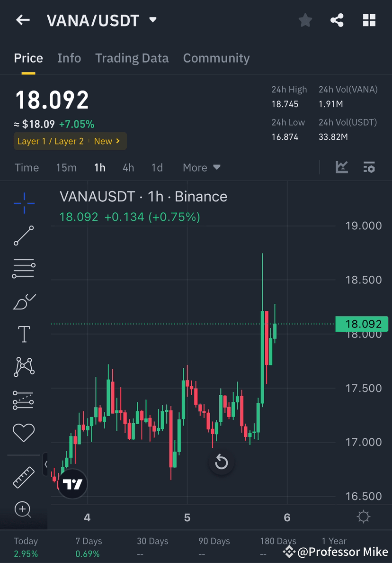Select the trend line tool
Image resolution: width=392 pixels, height=563 pixels.
24,236
